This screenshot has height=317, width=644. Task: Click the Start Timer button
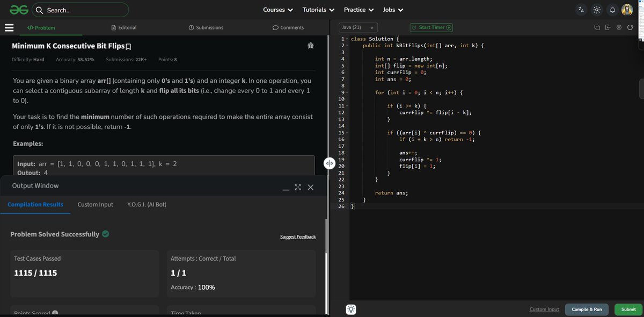[431, 27]
